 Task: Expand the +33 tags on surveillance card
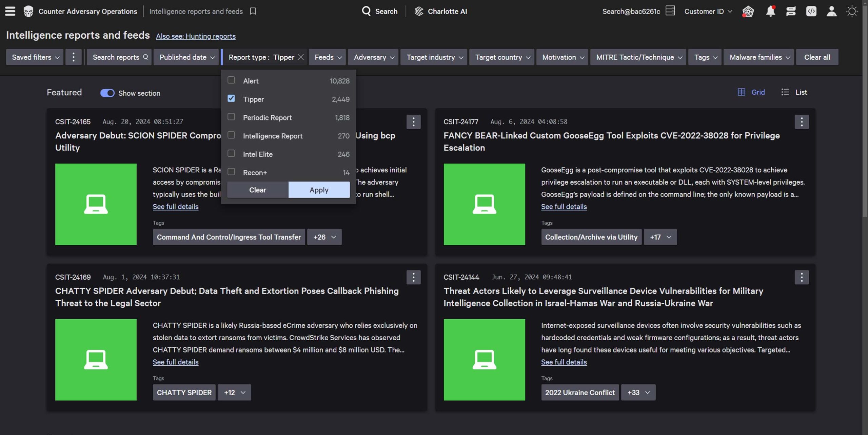(638, 392)
